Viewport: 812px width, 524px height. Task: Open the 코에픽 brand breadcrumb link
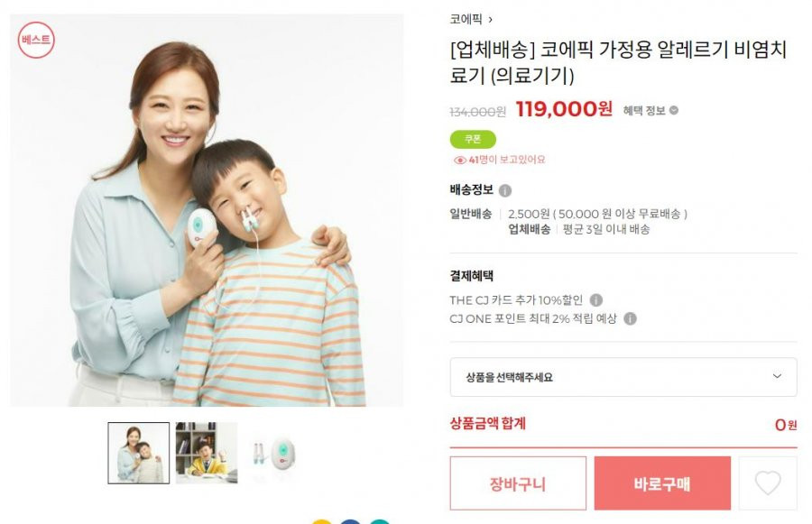tap(466, 19)
